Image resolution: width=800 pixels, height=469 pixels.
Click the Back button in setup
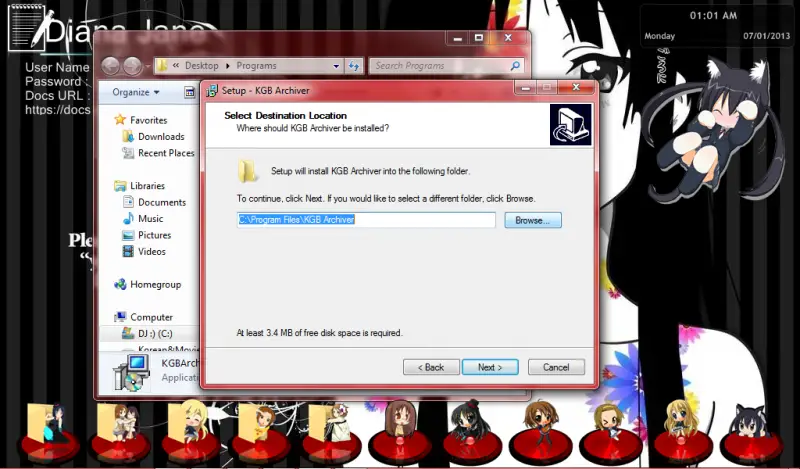click(431, 367)
